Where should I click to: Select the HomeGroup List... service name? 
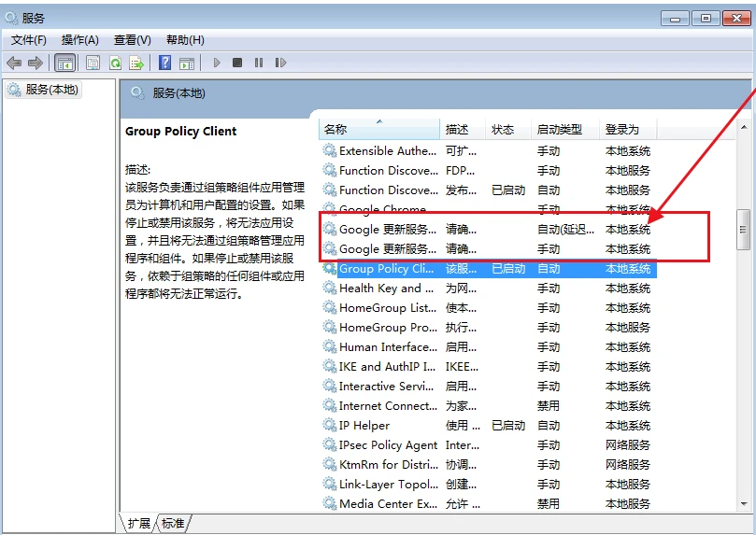click(x=388, y=308)
